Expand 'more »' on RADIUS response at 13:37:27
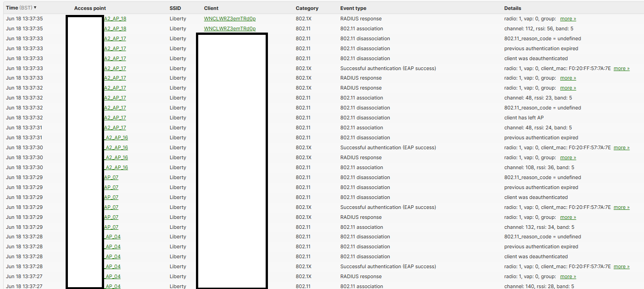The width and height of the screenshot is (644, 289). pyautogui.click(x=568, y=276)
